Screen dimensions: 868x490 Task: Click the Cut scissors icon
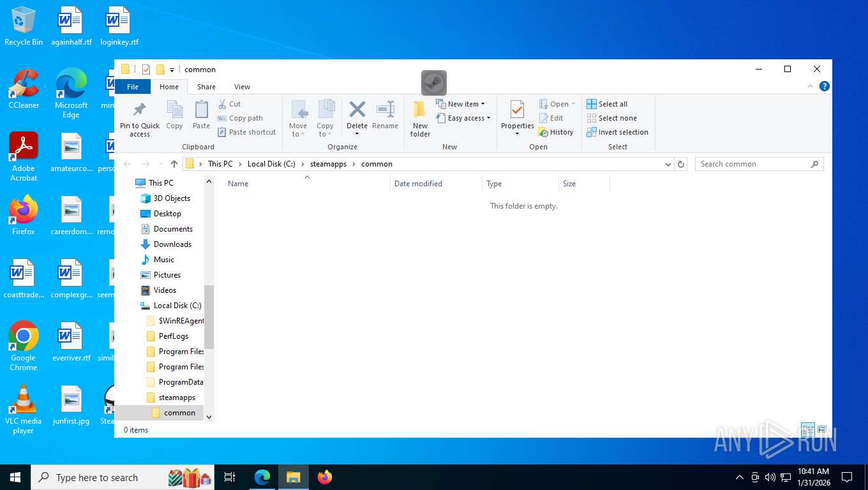222,104
